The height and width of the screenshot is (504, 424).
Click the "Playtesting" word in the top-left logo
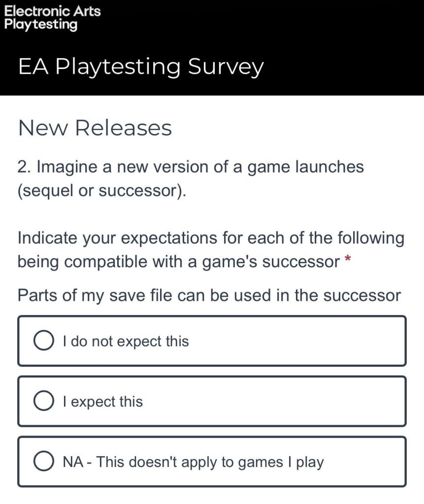coord(41,24)
